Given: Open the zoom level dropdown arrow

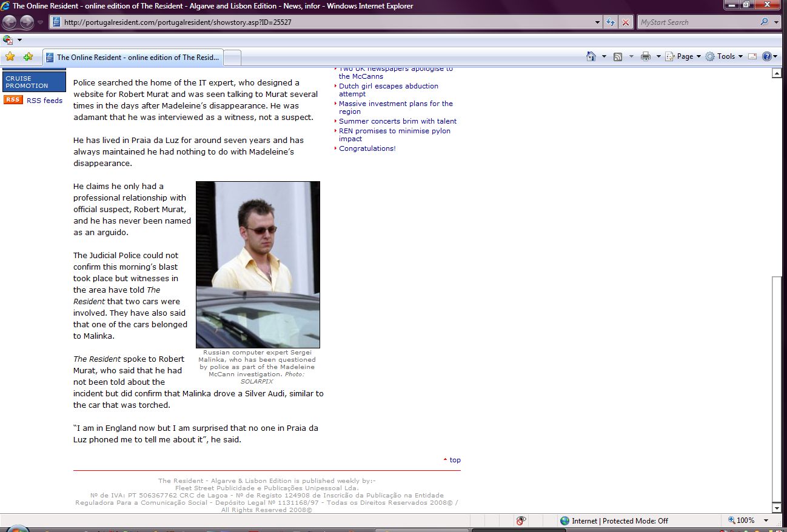Looking at the screenshot, I should [766, 520].
